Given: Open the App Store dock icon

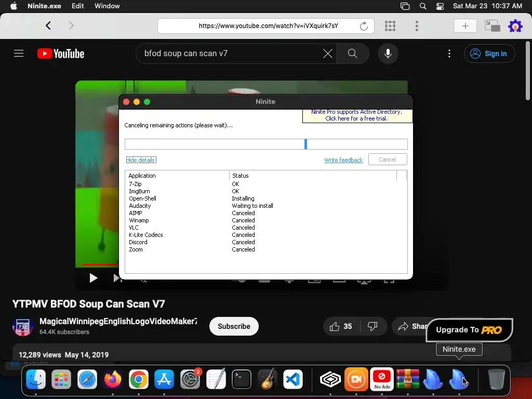Looking at the screenshot, I should 164,379.
